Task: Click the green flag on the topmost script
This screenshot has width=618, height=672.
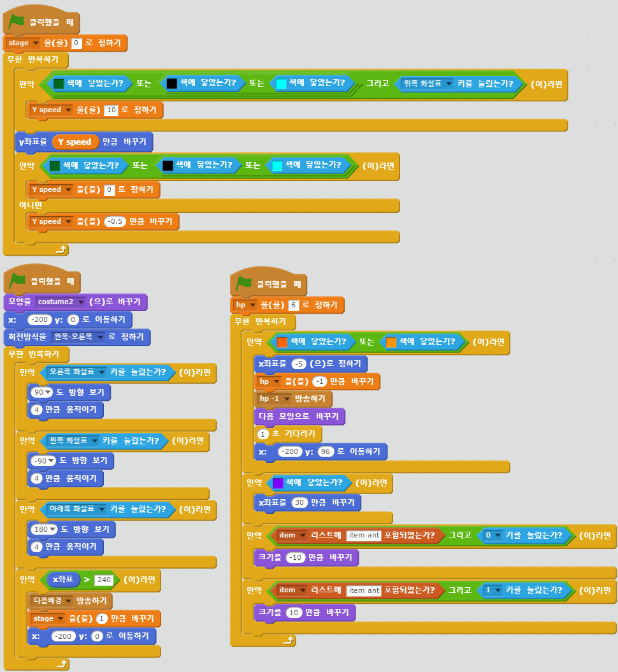Action: click(17, 21)
